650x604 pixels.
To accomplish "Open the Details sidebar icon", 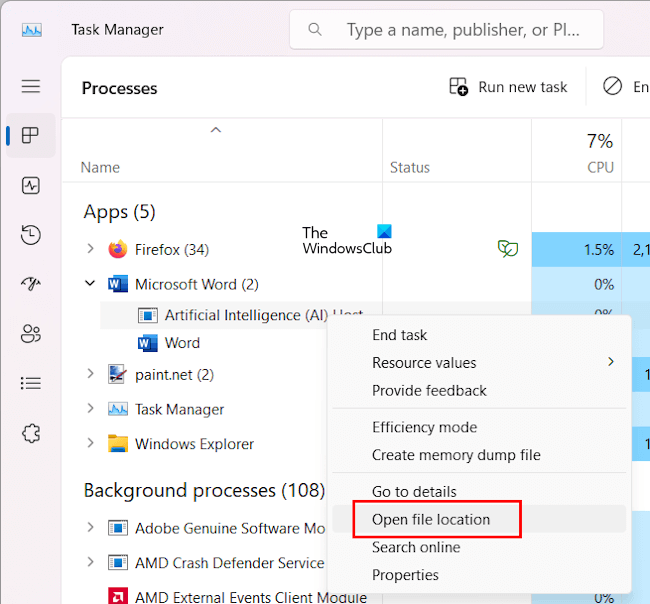I will [31, 383].
